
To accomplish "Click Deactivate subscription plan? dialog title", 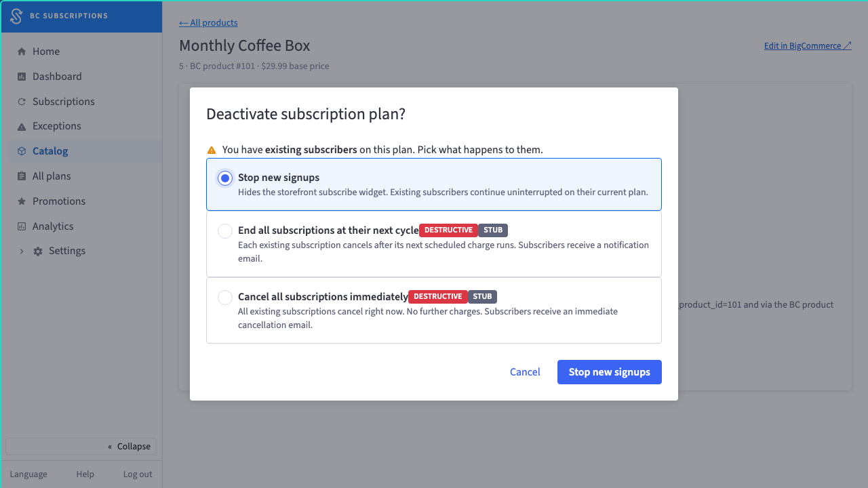I will pyautogui.click(x=306, y=114).
